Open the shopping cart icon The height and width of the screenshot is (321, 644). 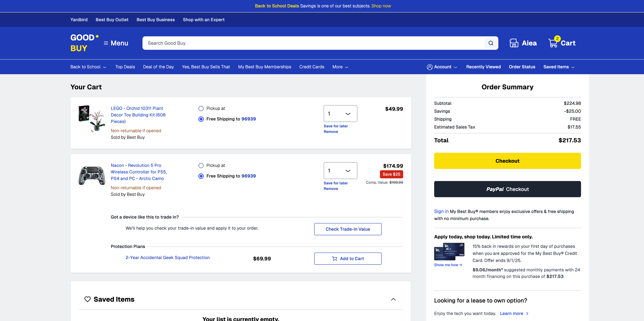coord(553,43)
